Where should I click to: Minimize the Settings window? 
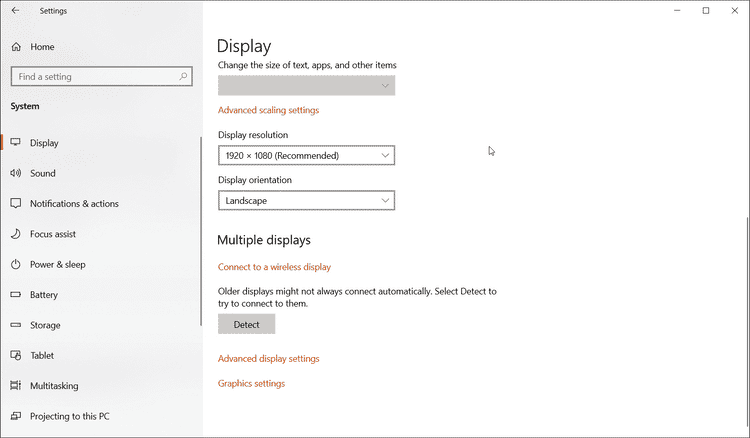coord(677,11)
